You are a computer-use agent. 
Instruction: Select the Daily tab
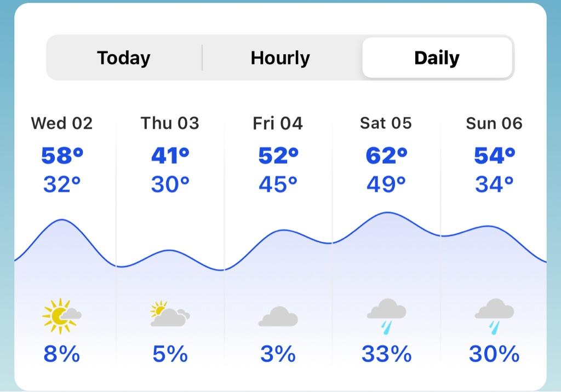coord(437,57)
